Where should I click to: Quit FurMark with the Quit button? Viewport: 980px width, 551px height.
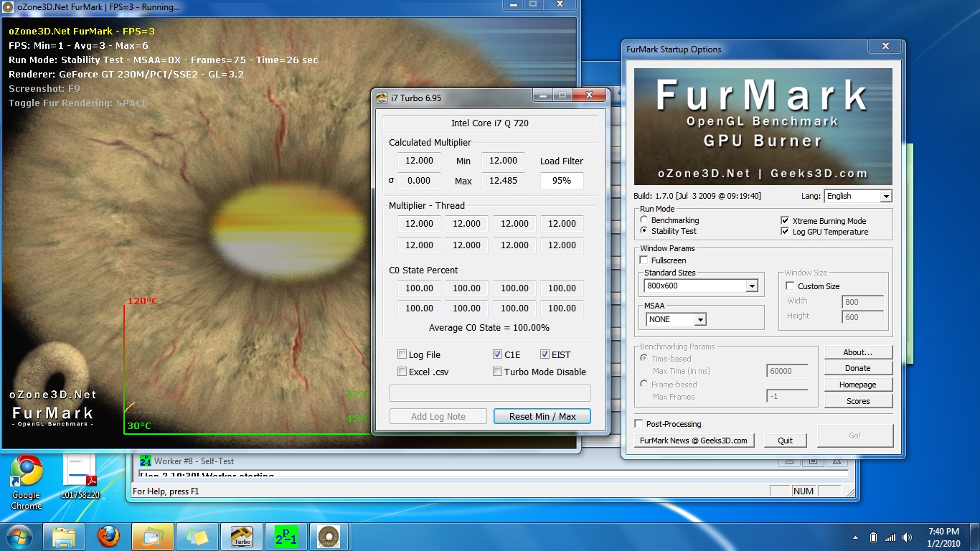786,441
